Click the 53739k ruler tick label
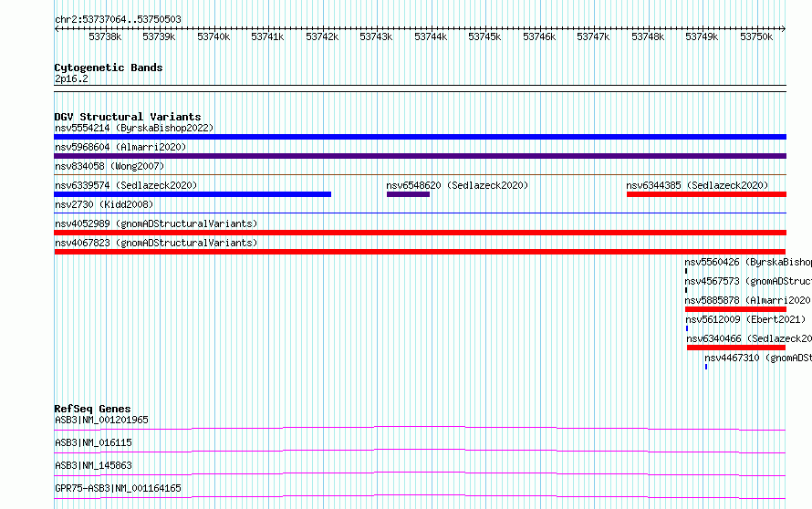 (159, 36)
